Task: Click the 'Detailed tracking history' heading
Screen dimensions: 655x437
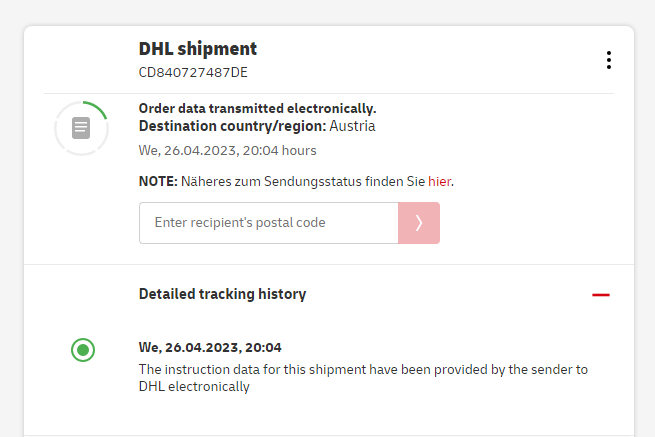Action: pyautogui.click(x=222, y=294)
